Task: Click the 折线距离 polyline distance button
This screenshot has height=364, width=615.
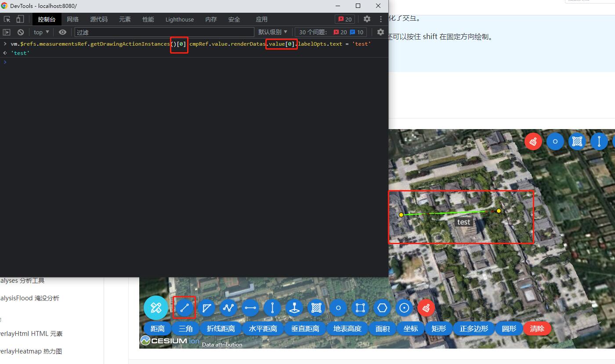Action: 221,328
